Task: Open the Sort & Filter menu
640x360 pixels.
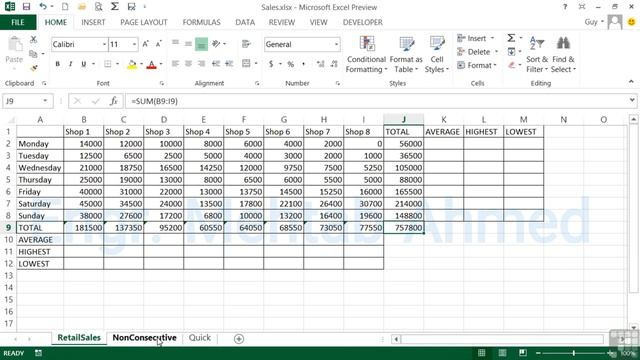Action: point(537,54)
